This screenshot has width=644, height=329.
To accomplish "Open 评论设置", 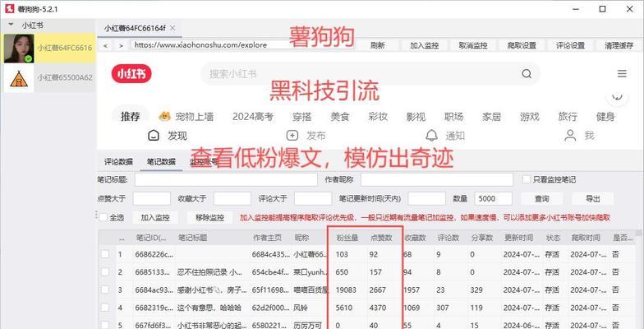I will coord(570,45).
